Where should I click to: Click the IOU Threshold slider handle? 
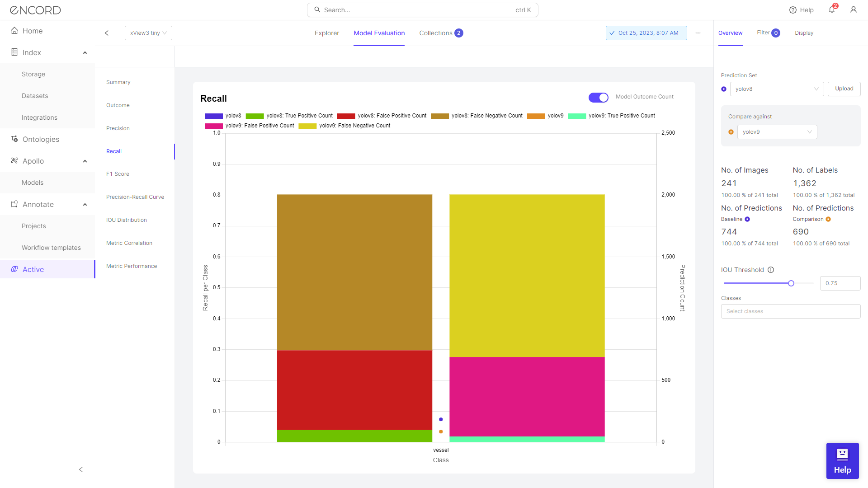tap(791, 283)
